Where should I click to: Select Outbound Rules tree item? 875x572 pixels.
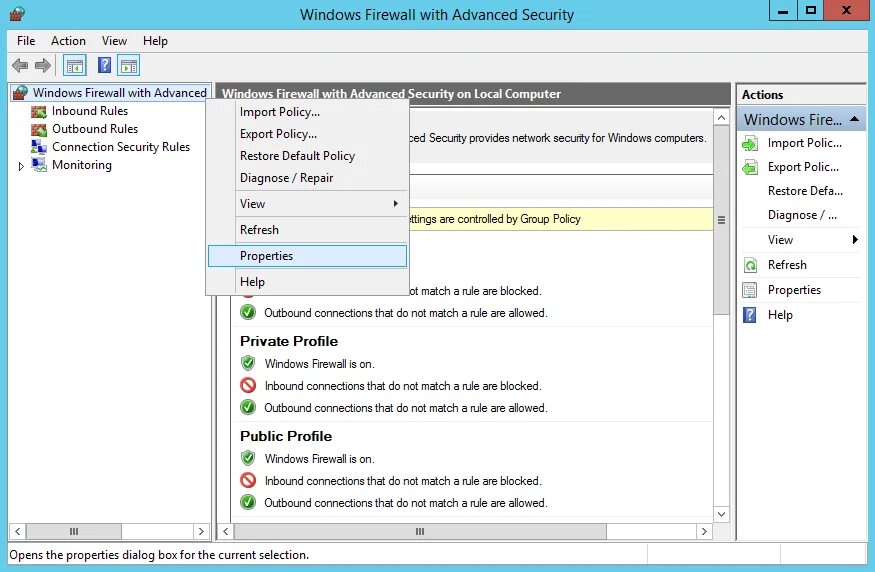(95, 129)
